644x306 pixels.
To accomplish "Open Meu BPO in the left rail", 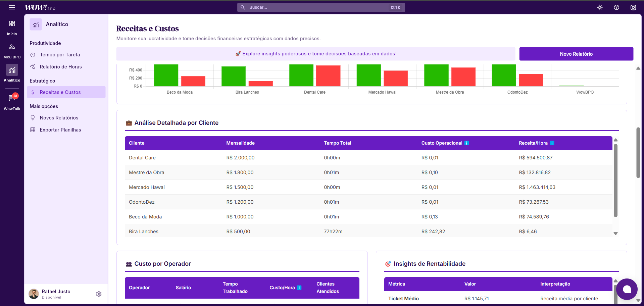I will click(x=12, y=51).
